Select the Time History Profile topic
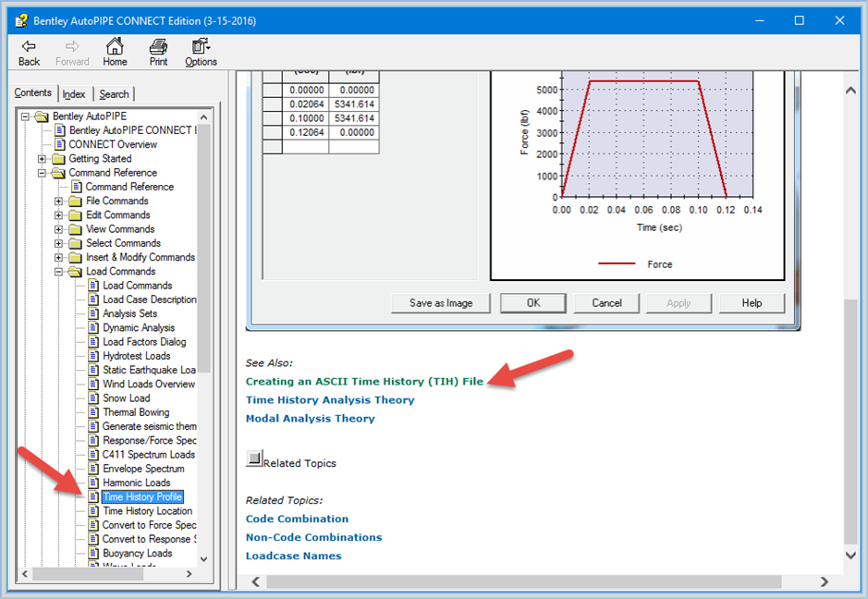The height and width of the screenshot is (599, 868). [x=142, y=497]
